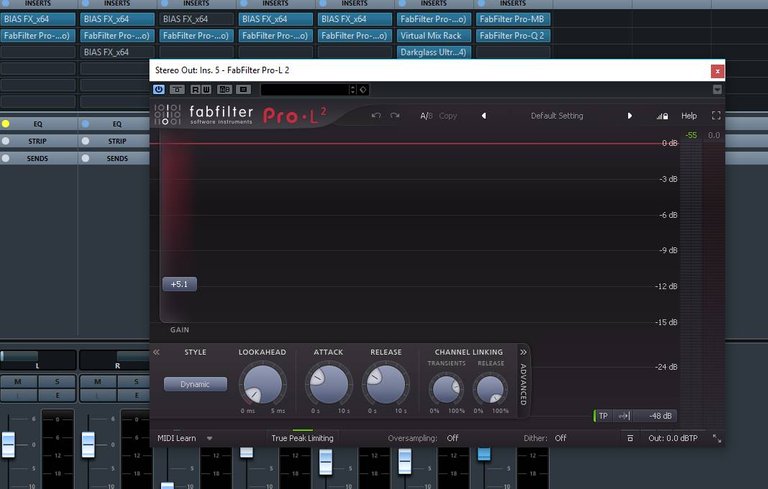
Task: Click Copy next to A/B
Action: tap(448, 116)
